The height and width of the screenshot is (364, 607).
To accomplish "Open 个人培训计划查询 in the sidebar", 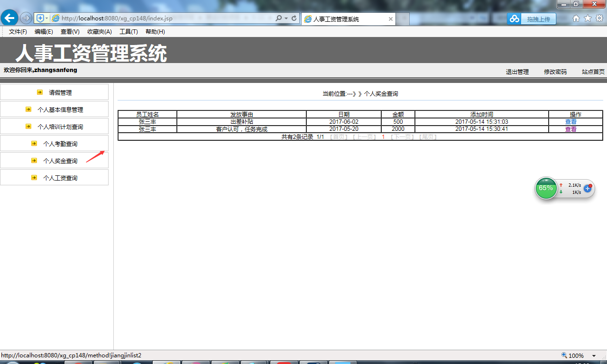I will coord(60,127).
